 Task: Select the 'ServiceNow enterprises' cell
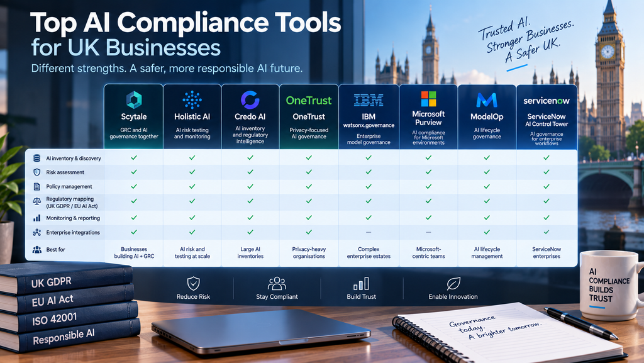pyautogui.click(x=547, y=252)
